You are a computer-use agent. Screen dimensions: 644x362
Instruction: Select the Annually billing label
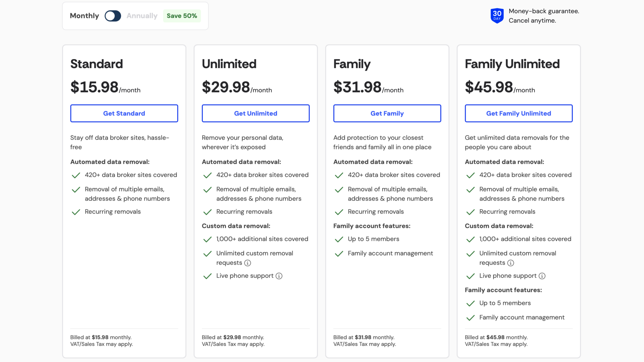click(x=142, y=16)
